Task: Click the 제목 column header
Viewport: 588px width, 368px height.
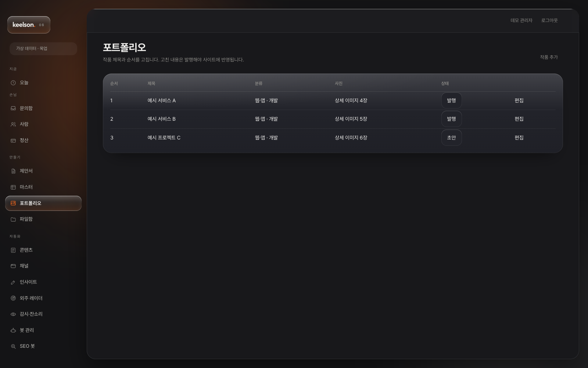Action: point(151,84)
